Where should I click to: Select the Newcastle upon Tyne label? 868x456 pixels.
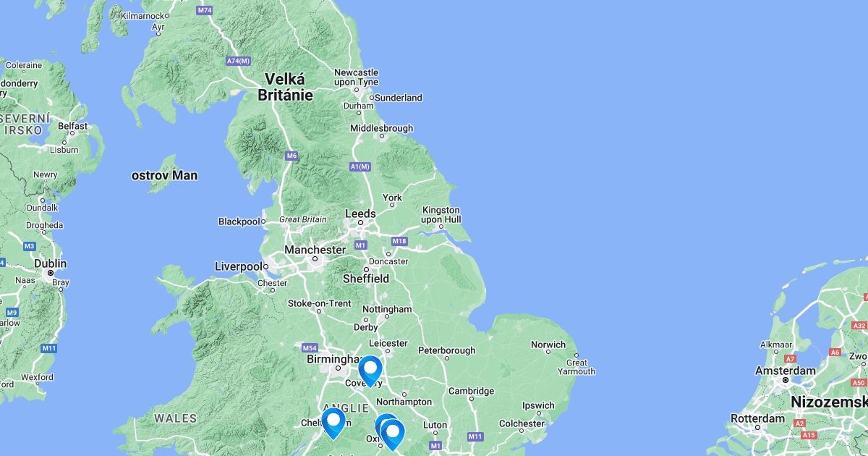point(356,77)
